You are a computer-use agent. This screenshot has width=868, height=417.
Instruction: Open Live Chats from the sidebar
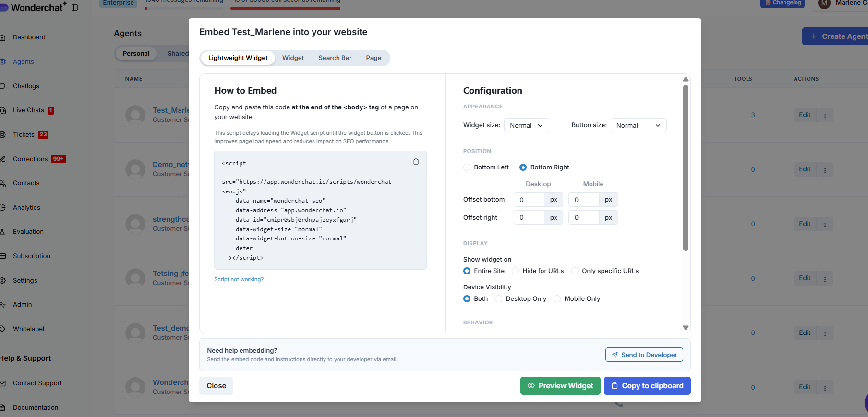point(28,110)
